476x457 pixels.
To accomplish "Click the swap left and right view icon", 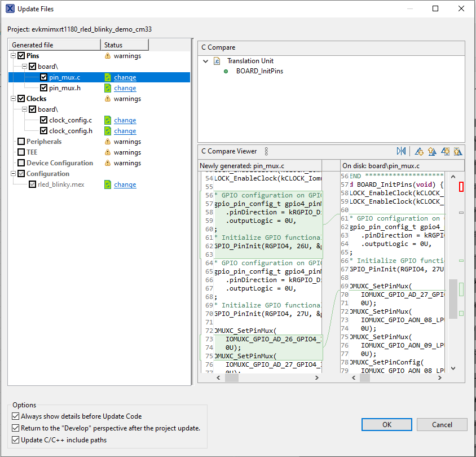I will [401, 151].
